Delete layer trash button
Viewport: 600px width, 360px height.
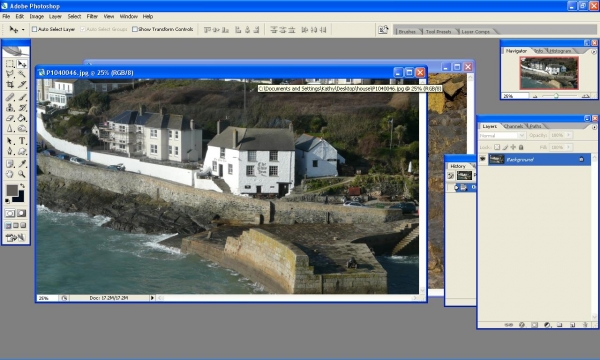tap(585, 325)
